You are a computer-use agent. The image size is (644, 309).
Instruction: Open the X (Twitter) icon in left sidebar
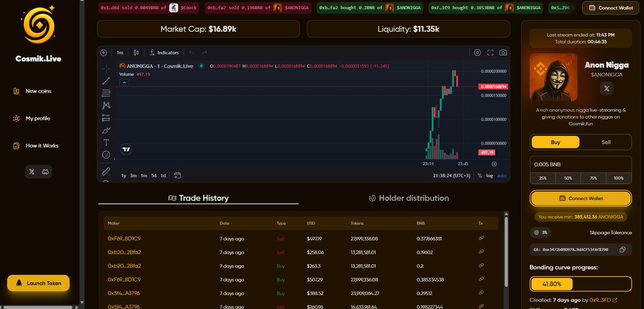pyautogui.click(x=32, y=172)
